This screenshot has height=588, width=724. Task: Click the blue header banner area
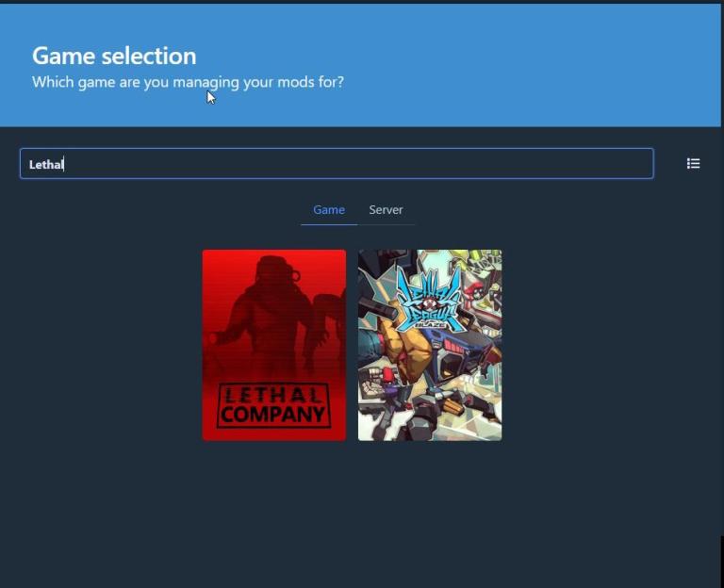click(528, 66)
